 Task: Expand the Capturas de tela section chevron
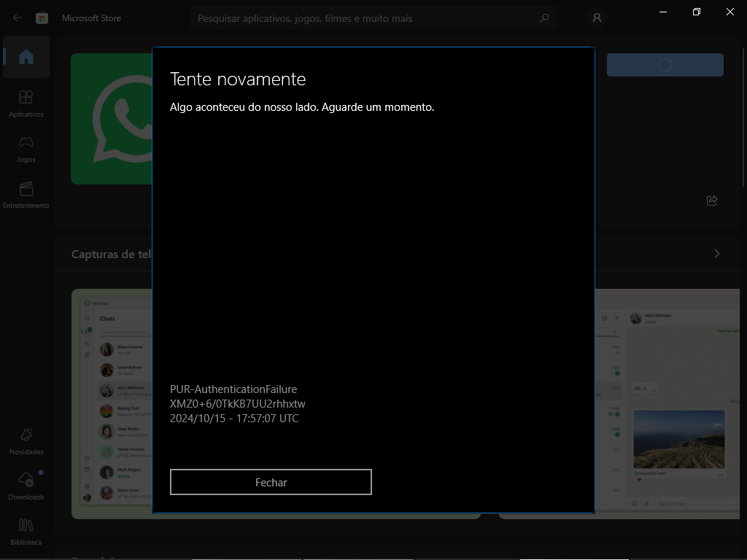tap(716, 253)
